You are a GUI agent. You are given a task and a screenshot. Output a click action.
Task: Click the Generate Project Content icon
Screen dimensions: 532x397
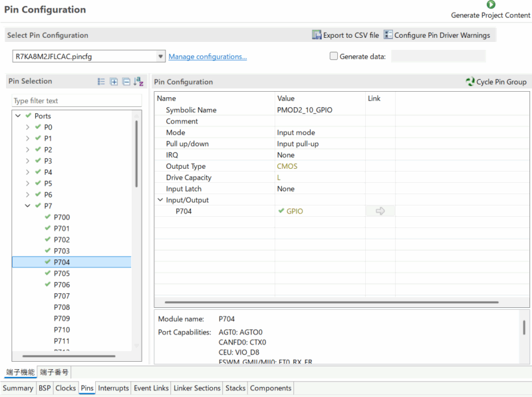(x=491, y=5)
